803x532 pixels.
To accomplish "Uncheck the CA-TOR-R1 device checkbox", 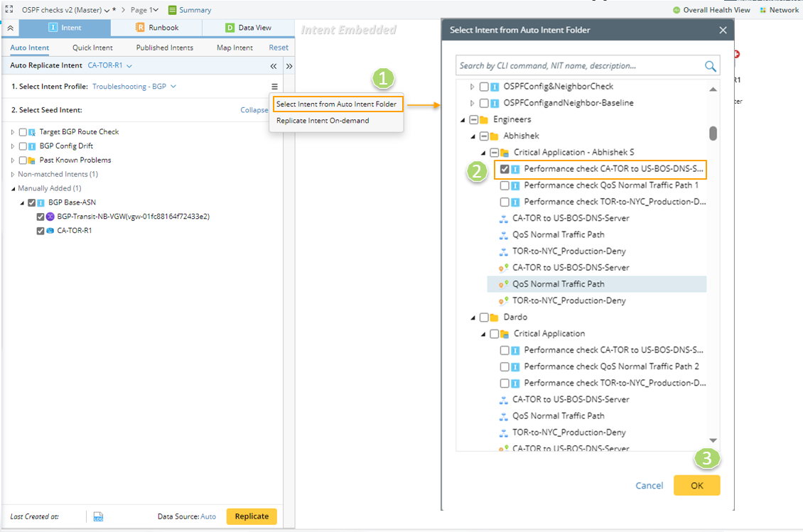I will 41,231.
